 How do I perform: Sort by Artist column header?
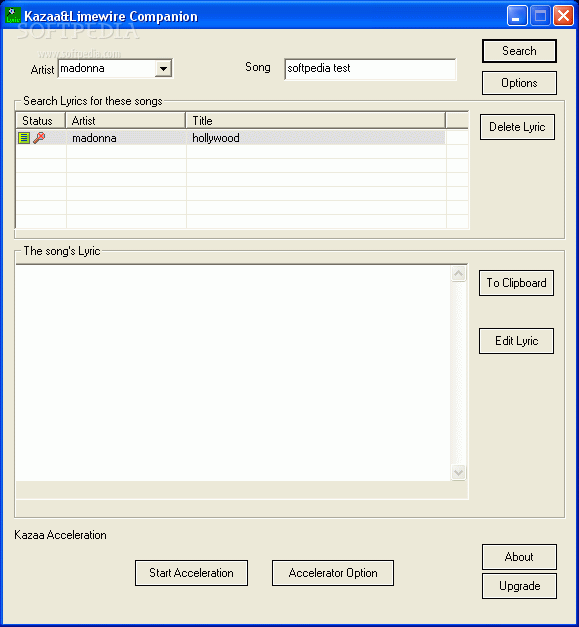click(x=126, y=120)
